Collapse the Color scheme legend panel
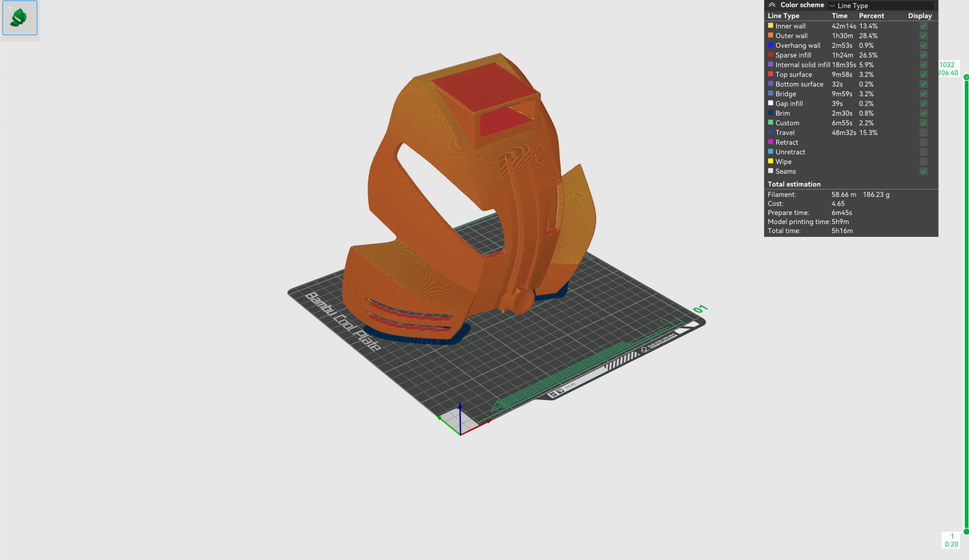Image resolution: width=969 pixels, height=560 pixels. 771,5
